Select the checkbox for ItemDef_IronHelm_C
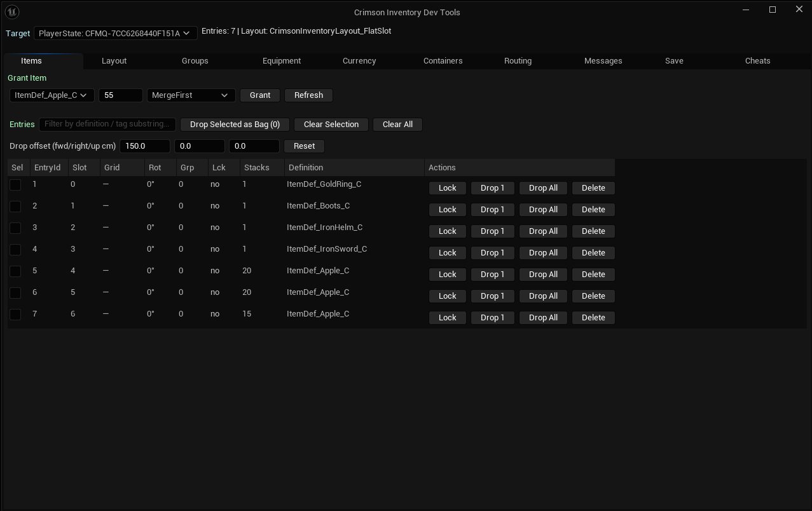This screenshot has width=812, height=511. tap(15, 228)
